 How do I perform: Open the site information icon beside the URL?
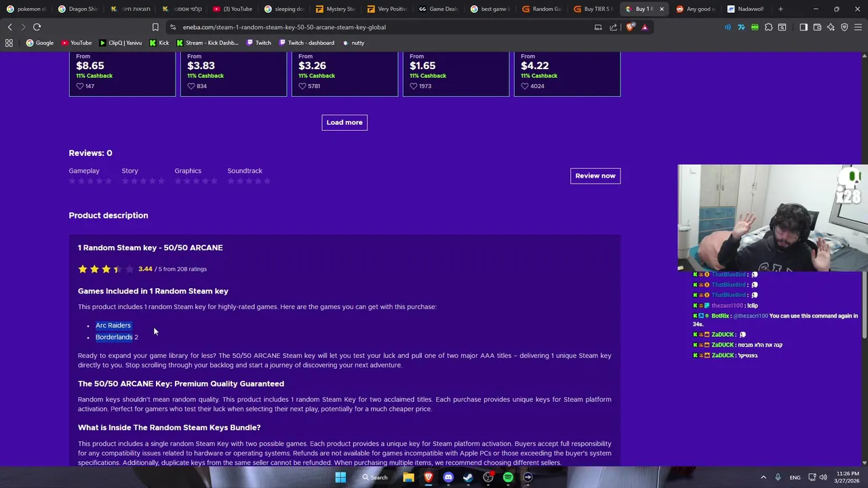tap(173, 27)
